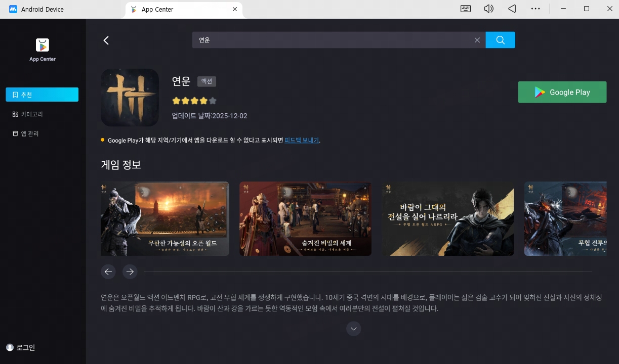Expand the game description with down arrow
619x364 pixels.
point(353,329)
